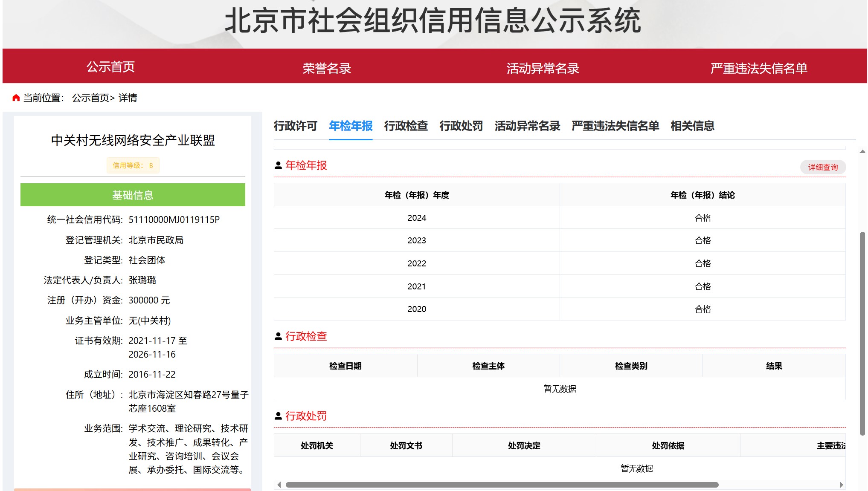The height and width of the screenshot is (491, 868).
Task: Click the 公示首页 breadcrumb link
Action: [x=91, y=98]
